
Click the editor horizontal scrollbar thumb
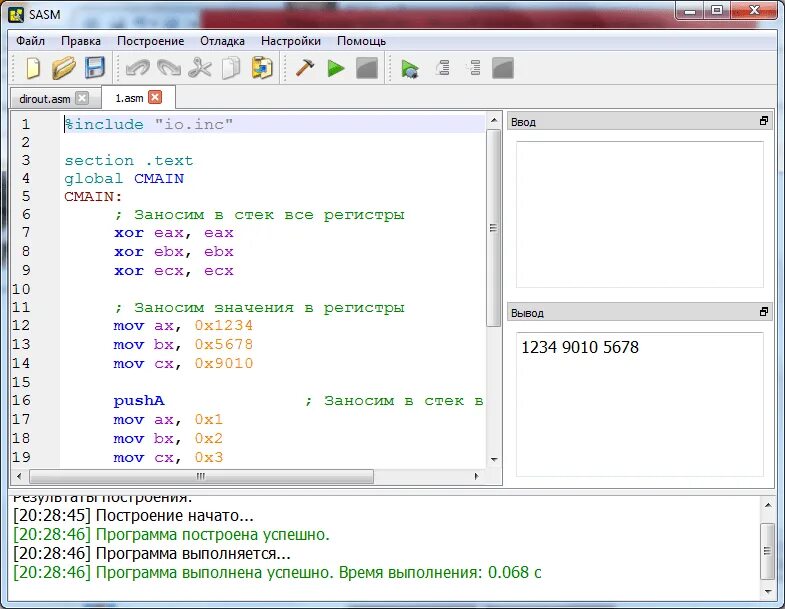point(201,476)
